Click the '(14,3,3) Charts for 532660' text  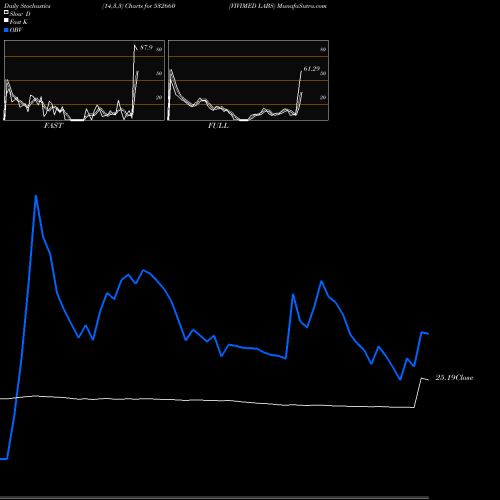(x=139, y=6)
